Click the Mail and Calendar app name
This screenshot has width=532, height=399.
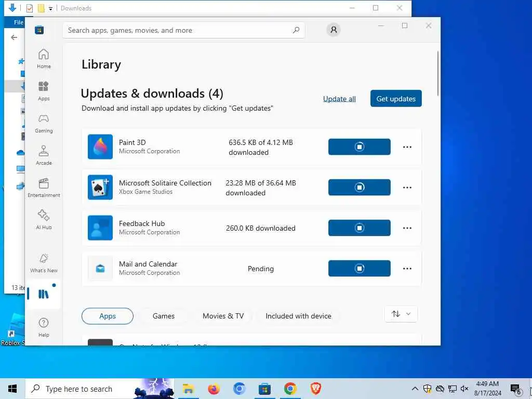[x=148, y=264]
